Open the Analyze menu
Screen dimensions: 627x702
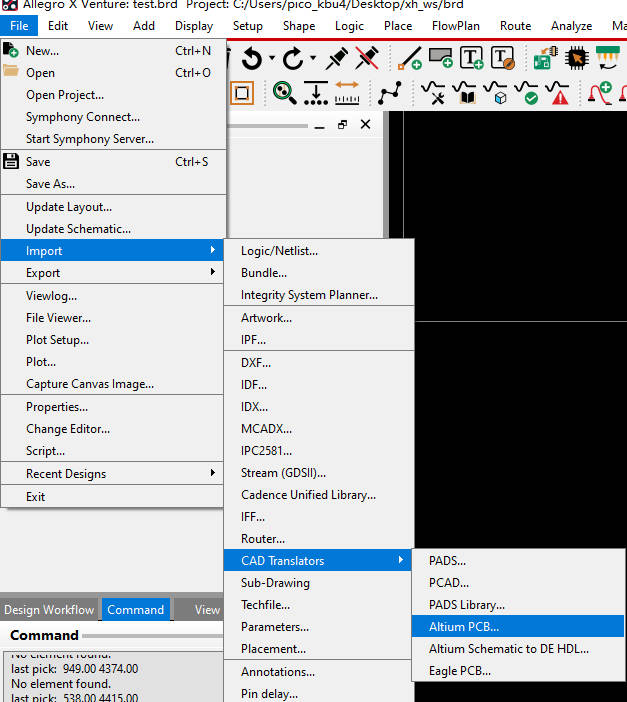(x=571, y=26)
